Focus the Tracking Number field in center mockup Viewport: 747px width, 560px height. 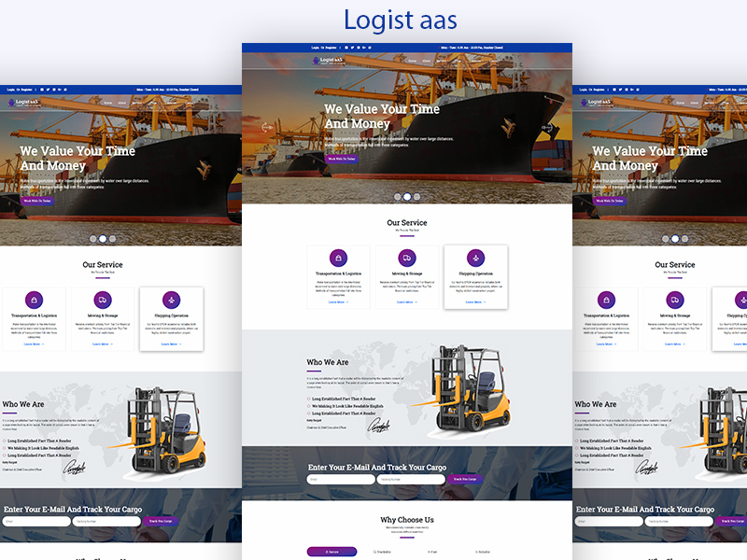(411, 479)
